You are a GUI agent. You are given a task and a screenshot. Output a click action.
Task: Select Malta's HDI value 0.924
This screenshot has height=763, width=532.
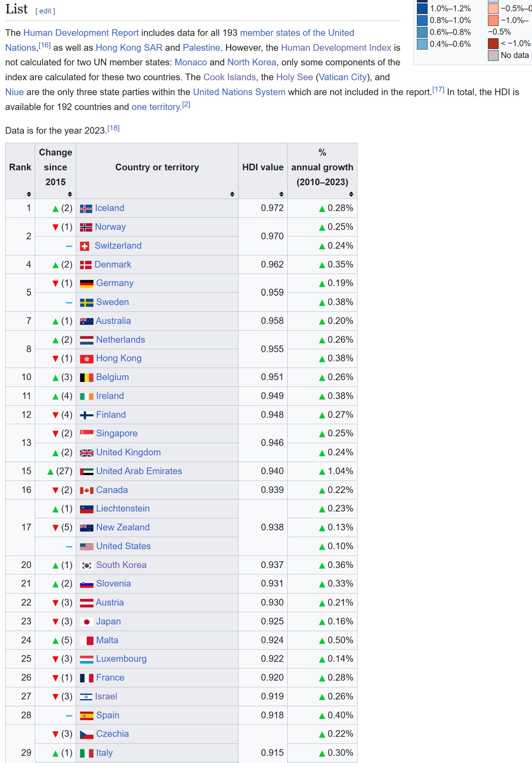272,640
